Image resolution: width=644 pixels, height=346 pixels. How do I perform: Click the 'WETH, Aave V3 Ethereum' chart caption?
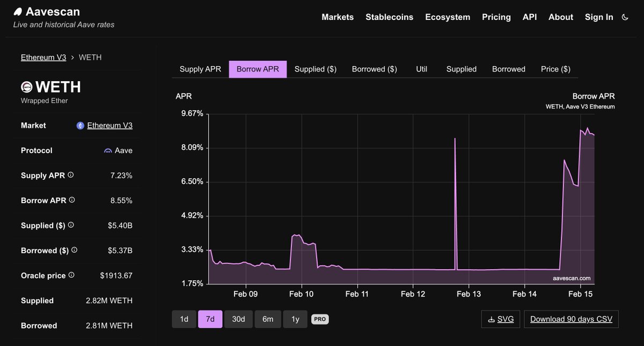pos(580,107)
